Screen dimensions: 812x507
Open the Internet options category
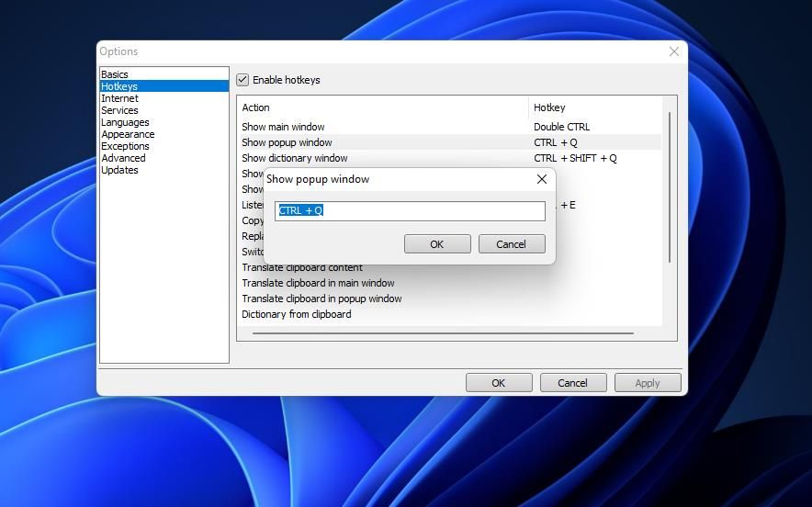119,98
